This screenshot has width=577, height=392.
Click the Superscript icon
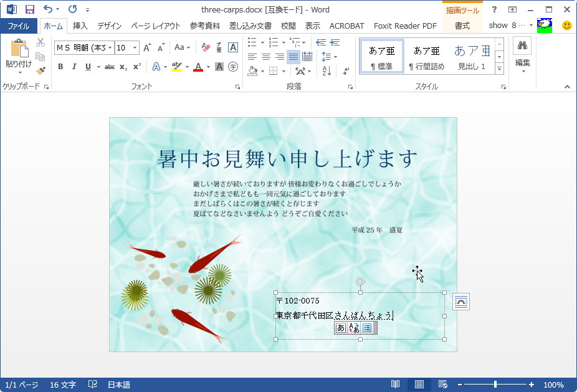137,65
